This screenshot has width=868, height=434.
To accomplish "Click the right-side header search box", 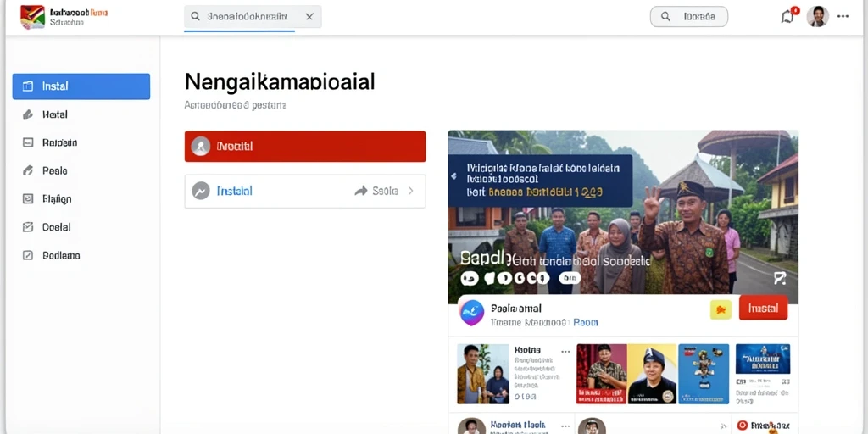I will point(688,17).
